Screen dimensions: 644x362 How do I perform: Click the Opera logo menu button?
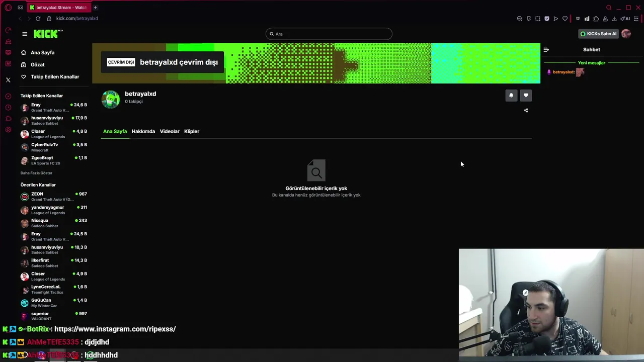[8, 8]
